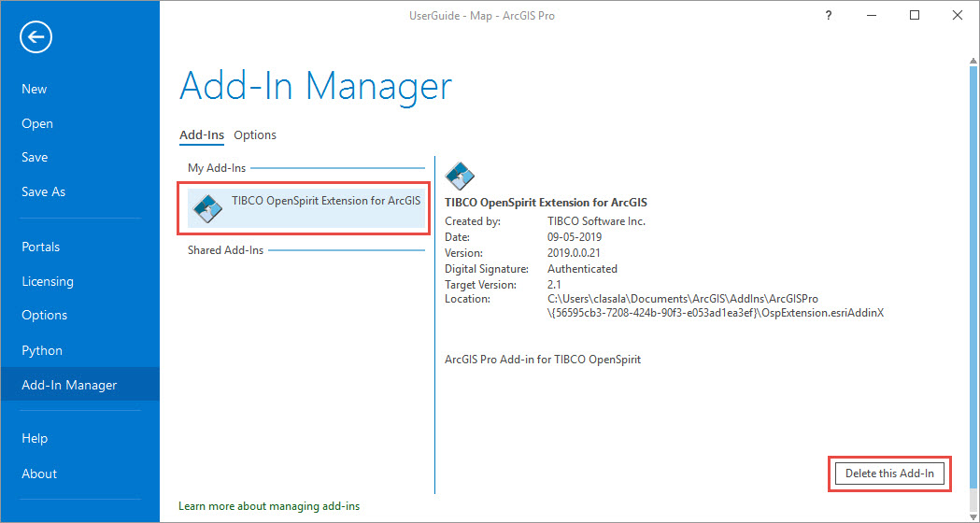This screenshot has width=980, height=523.
Task: Click the date value 09-05-2019
Action: [575, 237]
